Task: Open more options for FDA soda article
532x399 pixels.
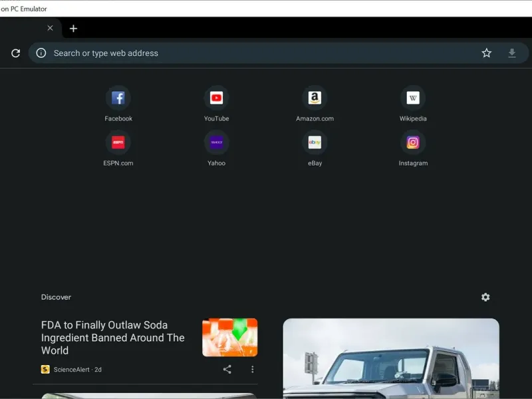Action: [253, 370]
